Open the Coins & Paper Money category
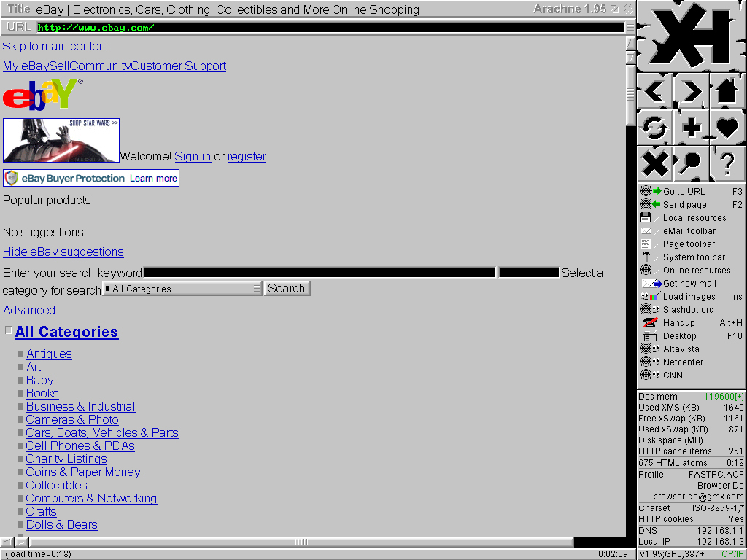Viewport: 747px width, 560px height. pos(83,472)
